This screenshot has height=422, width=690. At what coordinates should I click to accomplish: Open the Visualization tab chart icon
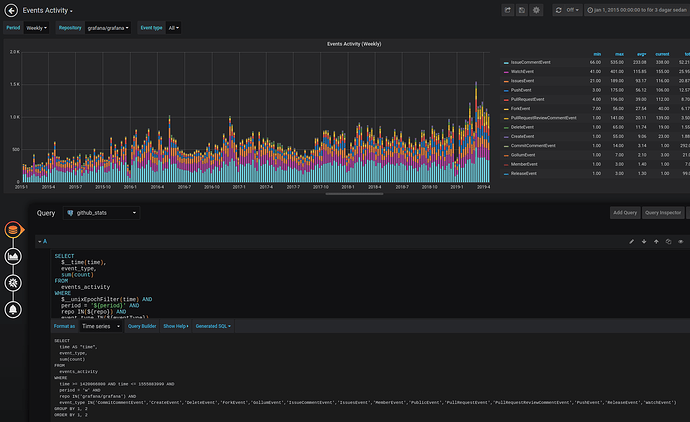[14, 257]
